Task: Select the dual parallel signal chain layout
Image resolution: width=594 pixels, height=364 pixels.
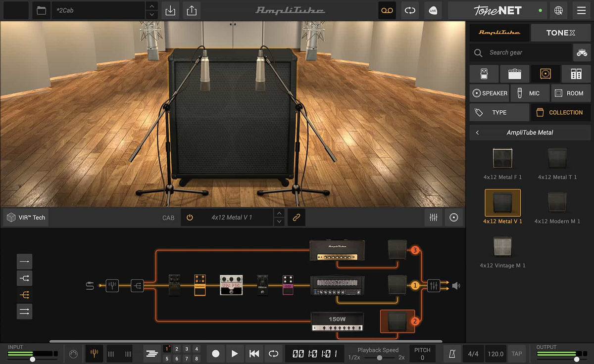Action: (x=24, y=312)
